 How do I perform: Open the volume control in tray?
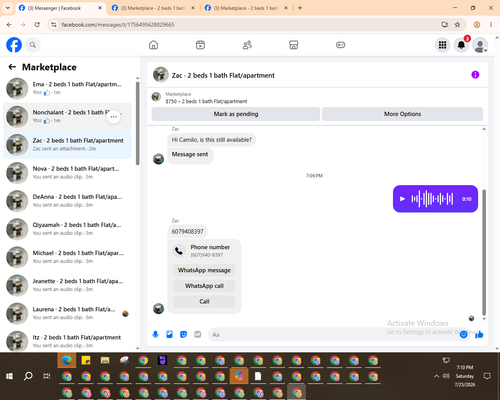point(446,376)
